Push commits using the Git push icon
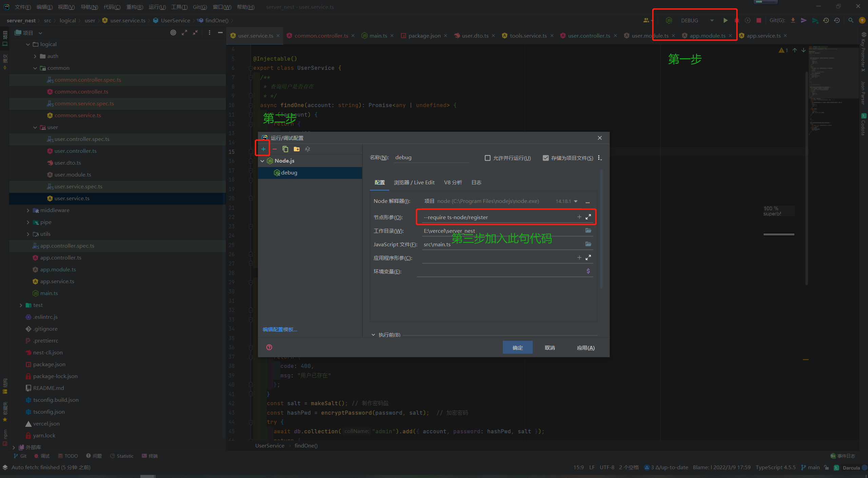Image resolution: width=868 pixels, height=478 pixels. [x=804, y=20]
